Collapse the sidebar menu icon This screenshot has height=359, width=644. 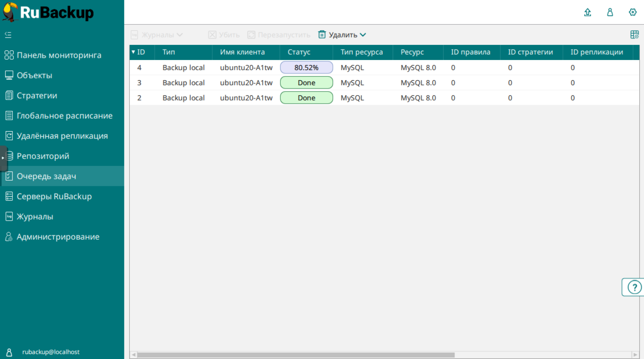click(8, 35)
